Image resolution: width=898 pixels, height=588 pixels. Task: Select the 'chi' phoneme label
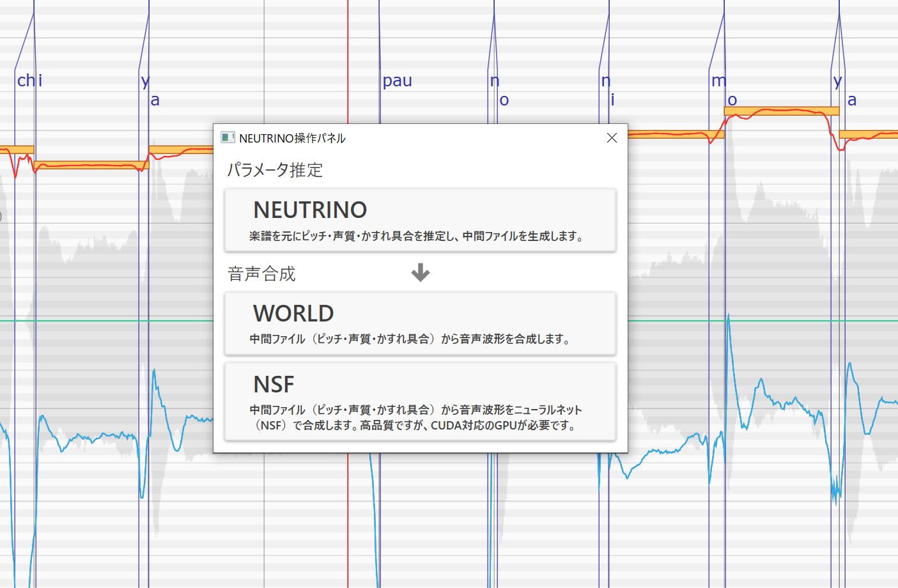29,81
